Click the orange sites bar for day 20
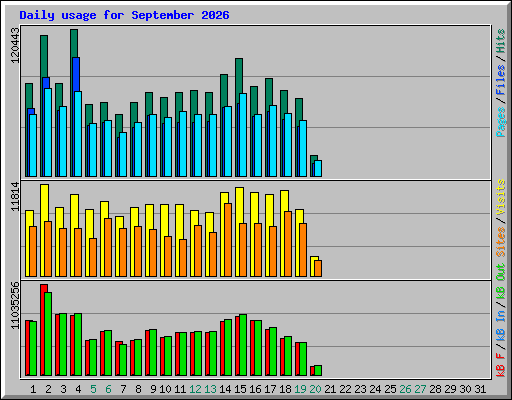Screen dimensions: 512x400 tap(318, 269)
